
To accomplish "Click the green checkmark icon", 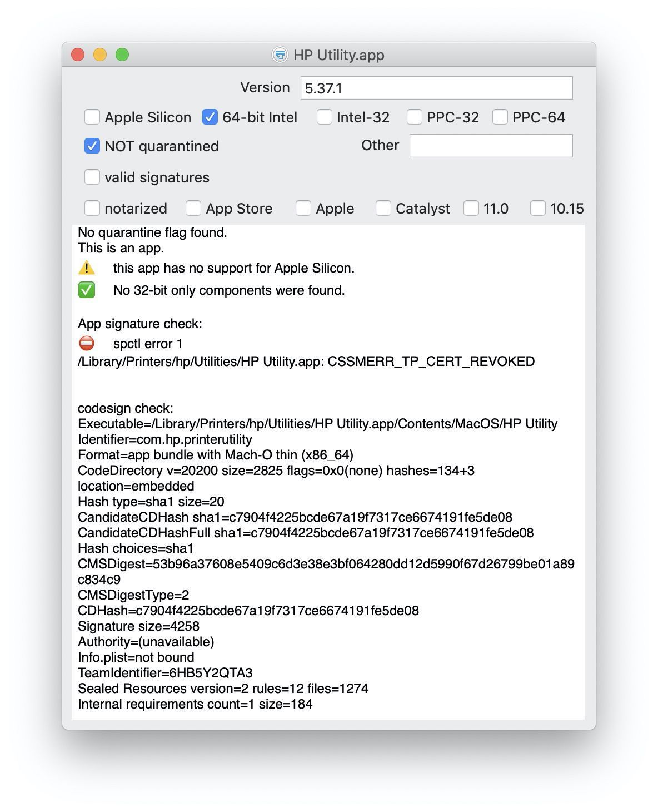I will click(87, 290).
